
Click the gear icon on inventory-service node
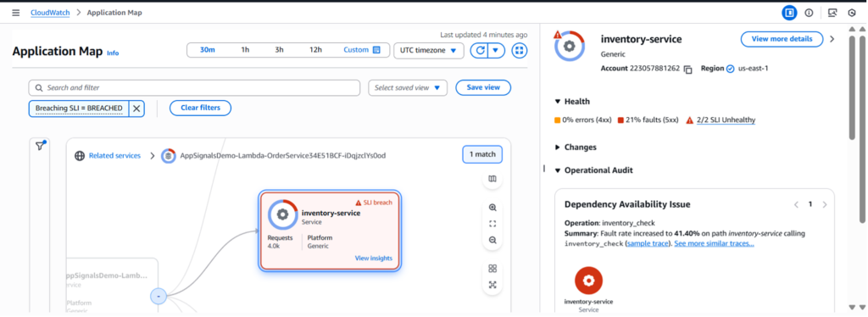click(282, 214)
